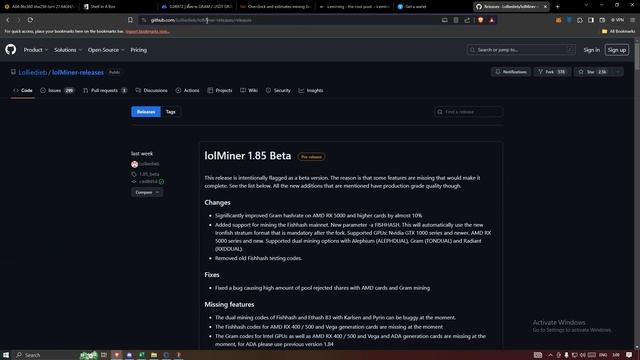
Task: Expand the Solutions menu
Action: 68,50
